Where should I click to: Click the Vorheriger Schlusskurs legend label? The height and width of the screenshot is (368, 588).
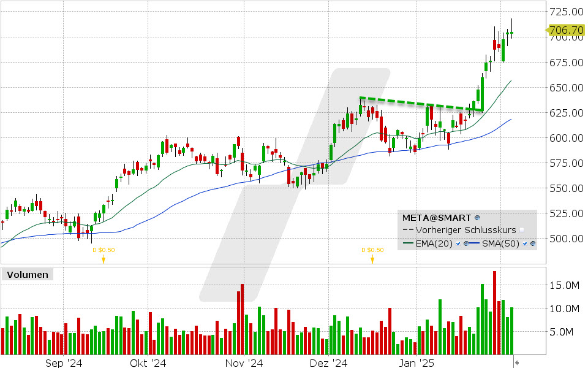[x=466, y=230]
